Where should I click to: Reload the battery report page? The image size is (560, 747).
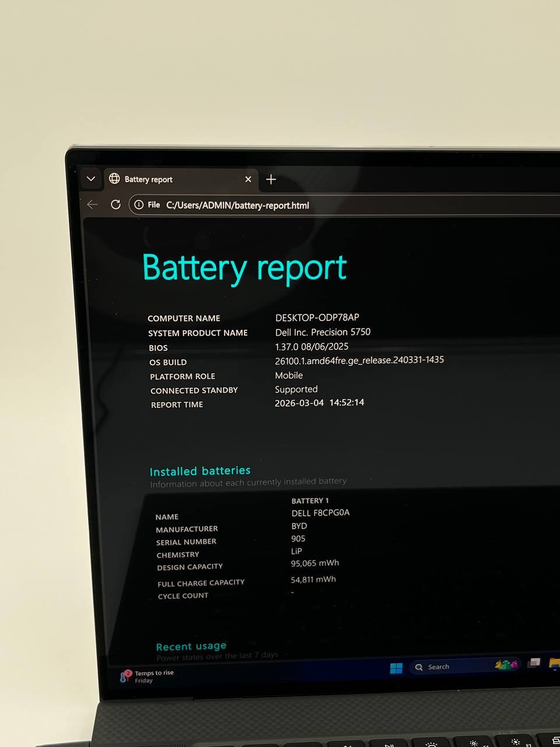tap(116, 204)
